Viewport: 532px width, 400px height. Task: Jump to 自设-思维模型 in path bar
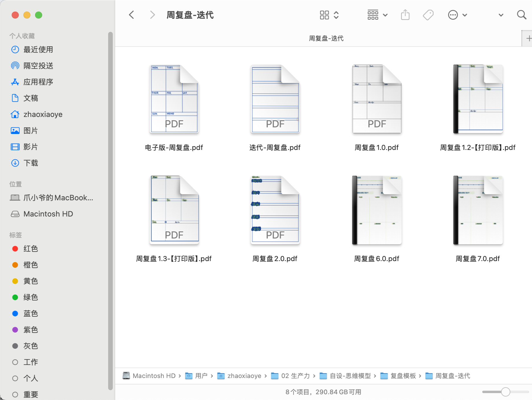pyautogui.click(x=345, y=376)
